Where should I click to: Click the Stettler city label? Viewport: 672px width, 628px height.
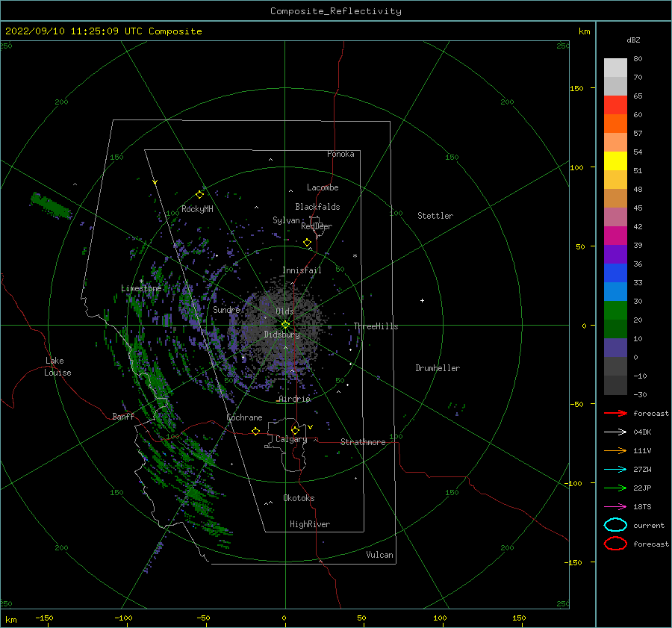click(x=435, y=216)
